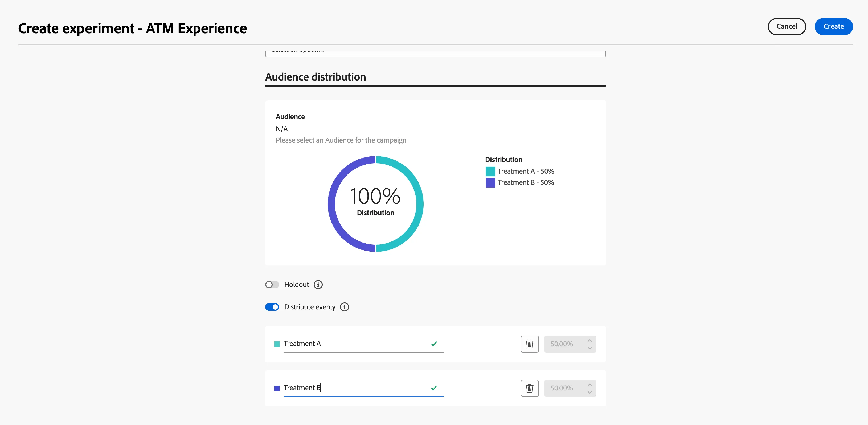Decrease Treatment B percentage with down arrow
This screenshot has height=425, width=868.
pyautogui.click(x=589, y=392)
